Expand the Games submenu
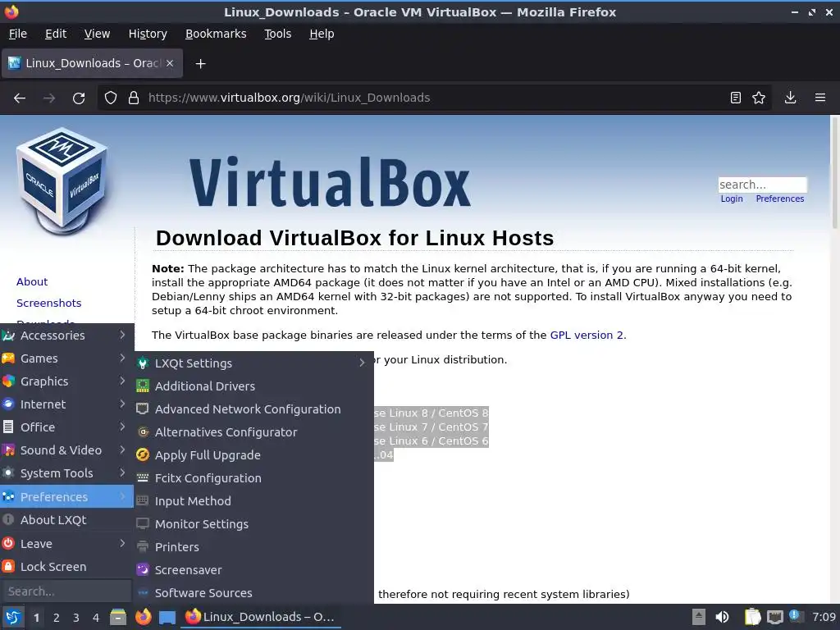The image size is (840, 630). point(66,358)
